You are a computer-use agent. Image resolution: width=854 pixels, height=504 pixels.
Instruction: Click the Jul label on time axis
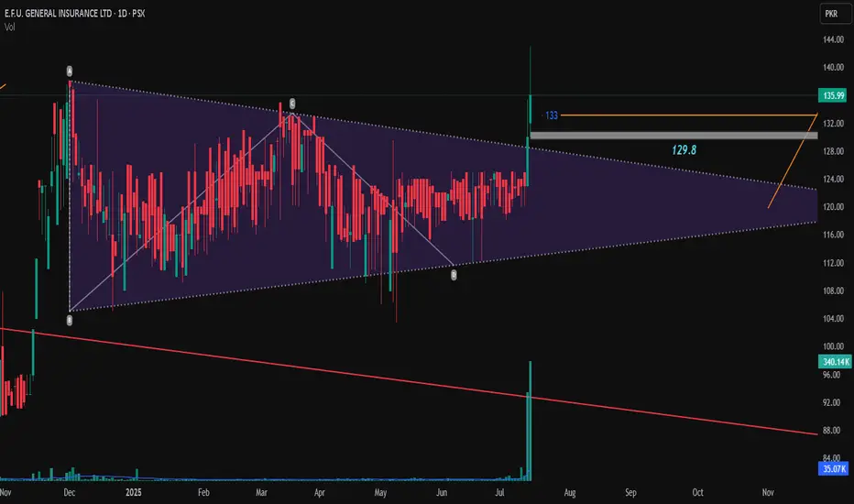pyautogui.click(x=499, y=493)
